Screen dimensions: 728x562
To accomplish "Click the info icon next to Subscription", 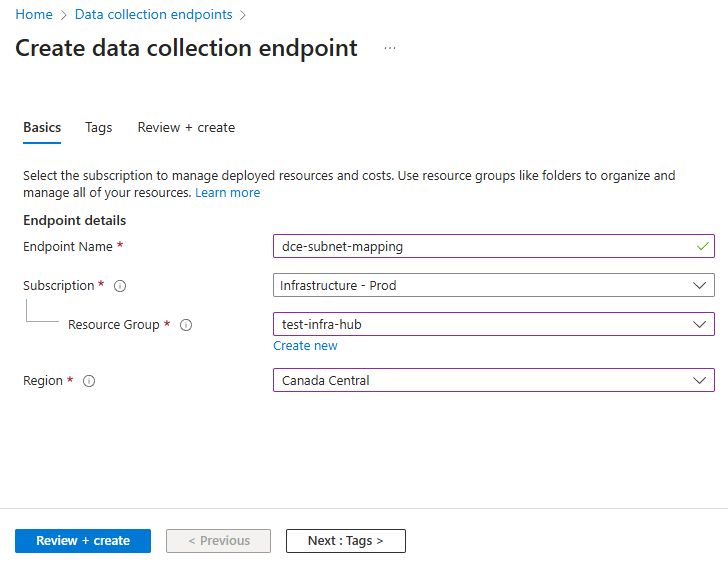I will pos(120,286).
